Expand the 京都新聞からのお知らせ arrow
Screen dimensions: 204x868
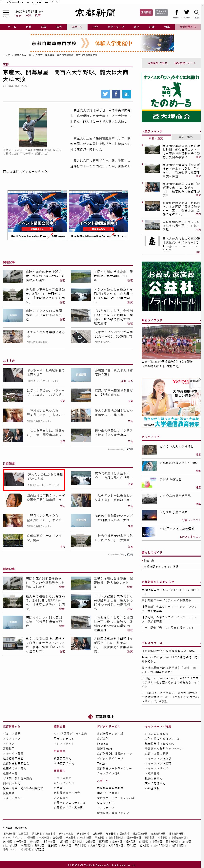point(200,582)
